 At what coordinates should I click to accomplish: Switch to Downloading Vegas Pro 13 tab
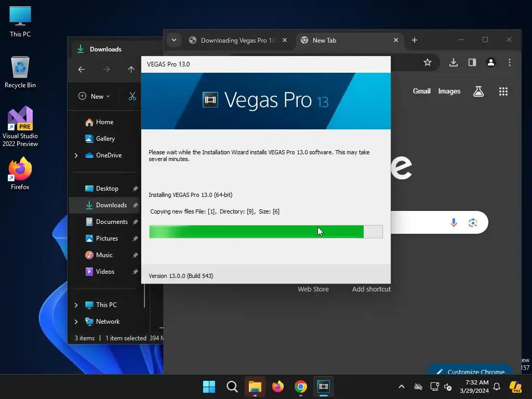[237, 41]
